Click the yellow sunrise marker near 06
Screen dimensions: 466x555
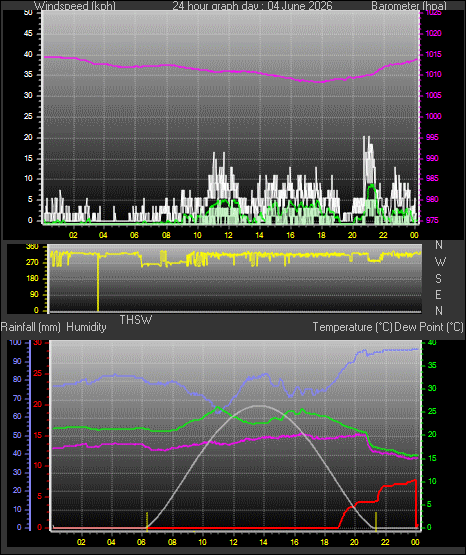[x=147, y=521]
